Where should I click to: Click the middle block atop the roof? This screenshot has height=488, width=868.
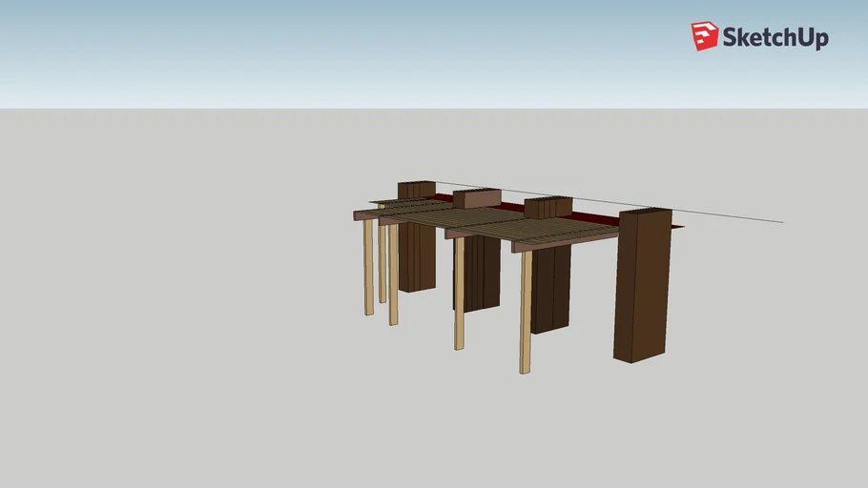[476, 199]
